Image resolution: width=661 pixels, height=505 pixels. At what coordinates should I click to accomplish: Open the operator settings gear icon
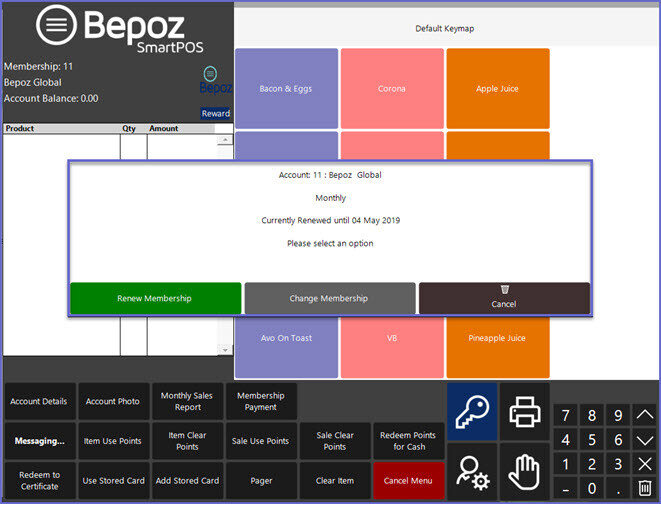click(x=472, y=472)
